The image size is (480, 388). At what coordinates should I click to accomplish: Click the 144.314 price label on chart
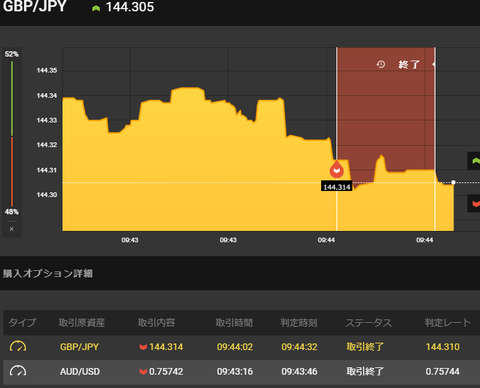coord(337,187)
